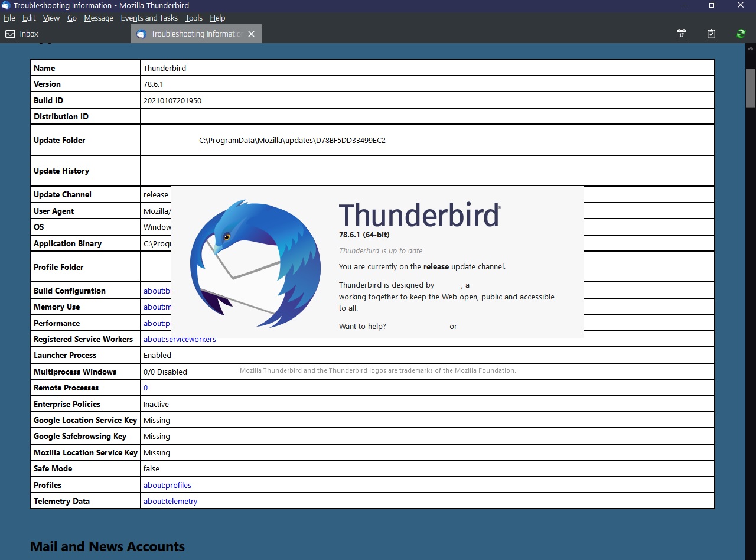The image size is (756, 560).
Task: Click the Distribution ID row label
Action: click(61, 117)
